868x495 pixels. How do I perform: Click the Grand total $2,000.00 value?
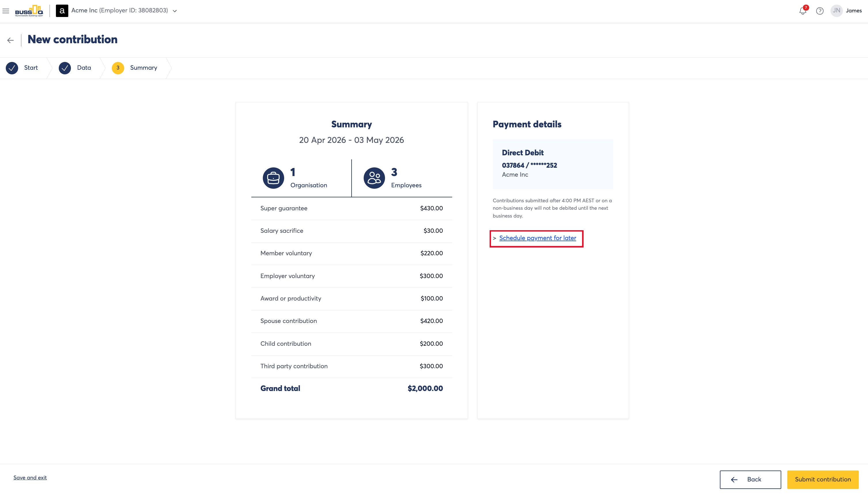[x=425, y=388]
